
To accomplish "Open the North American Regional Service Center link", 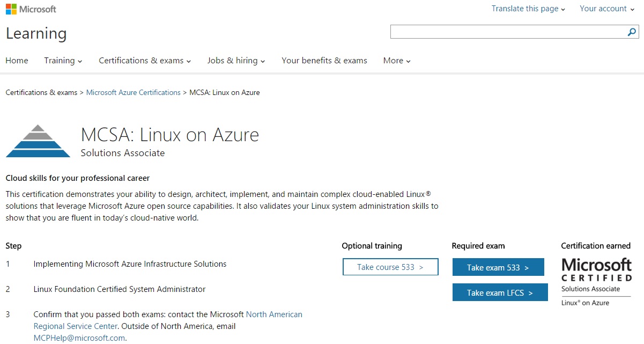I will click(273, 314).
